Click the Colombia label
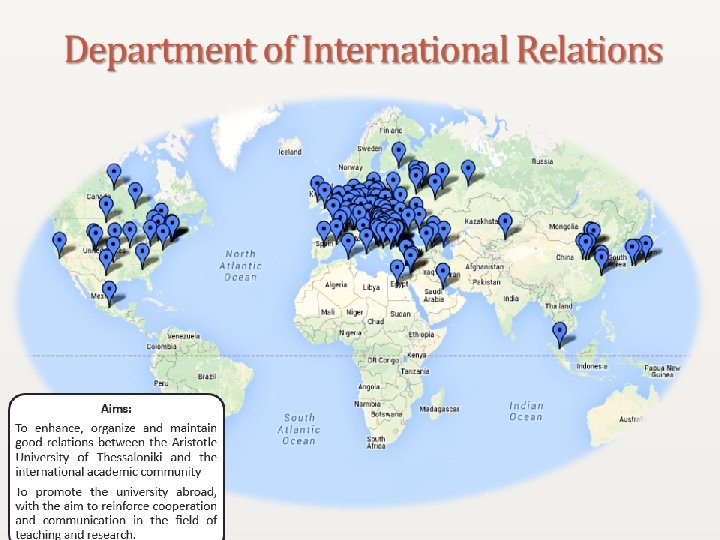The image size is (720, 540). click(162, 346)
